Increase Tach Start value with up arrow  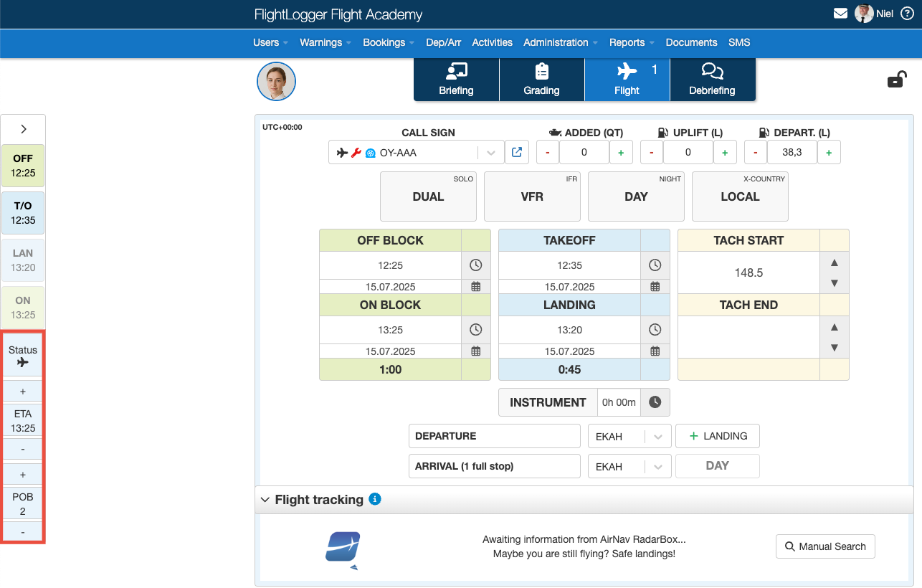pyautogui.click(x=834, y=263)
